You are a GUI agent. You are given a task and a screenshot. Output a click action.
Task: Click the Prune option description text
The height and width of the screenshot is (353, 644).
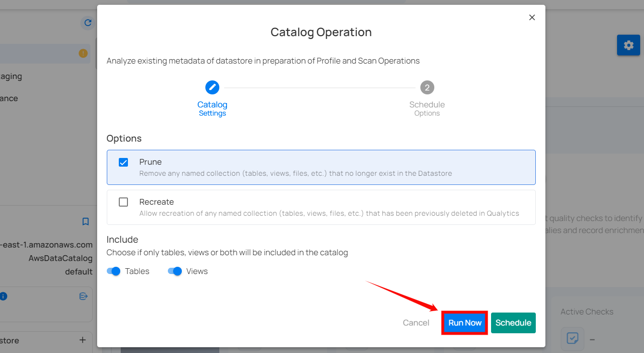pyautogui.click(x=295, y=173)
